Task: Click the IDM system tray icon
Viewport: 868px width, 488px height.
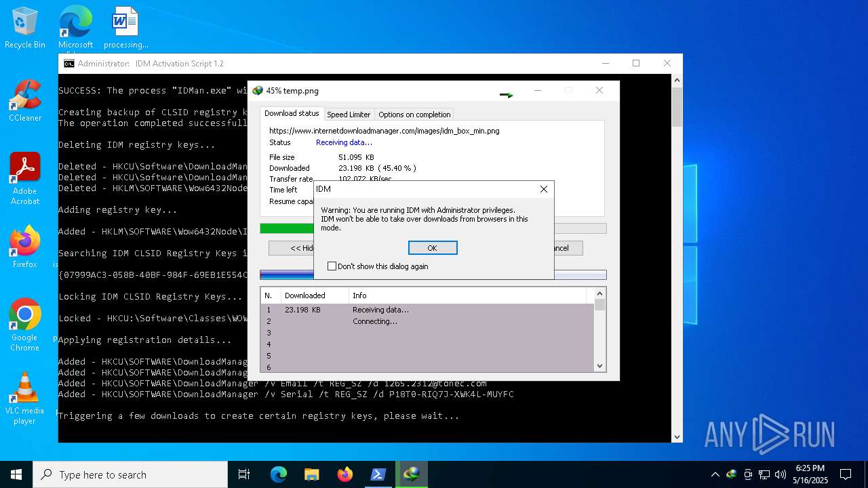Action: [731, 474]
